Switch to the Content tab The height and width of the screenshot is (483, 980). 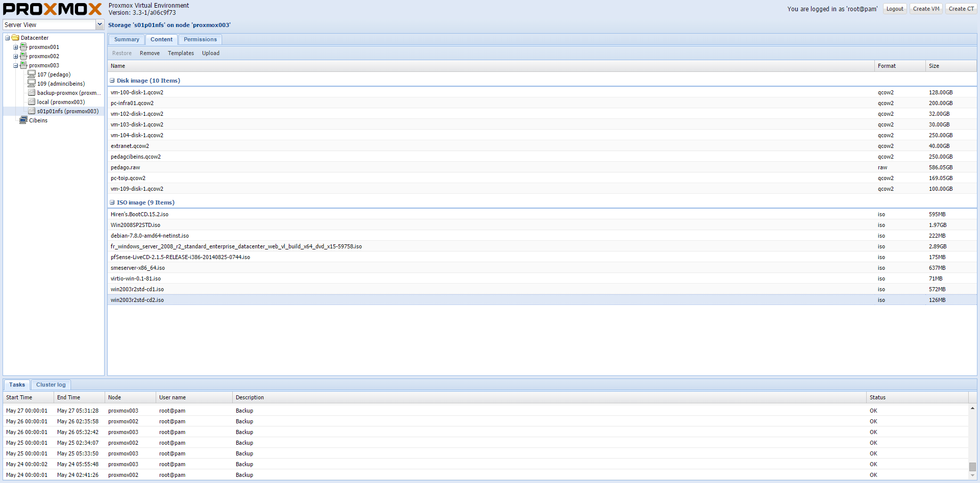tap(161, 39)
